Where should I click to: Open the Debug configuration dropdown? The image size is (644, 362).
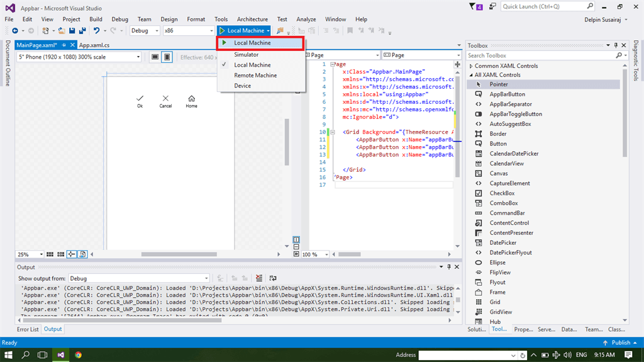(145, 30)
